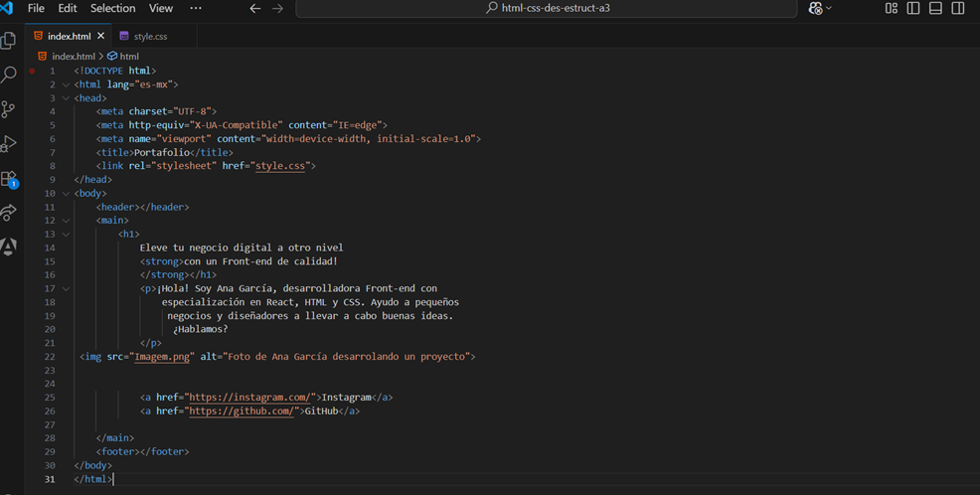Open the overflow menu with three dots
This screenshot has width=980, height=495.
196,8
